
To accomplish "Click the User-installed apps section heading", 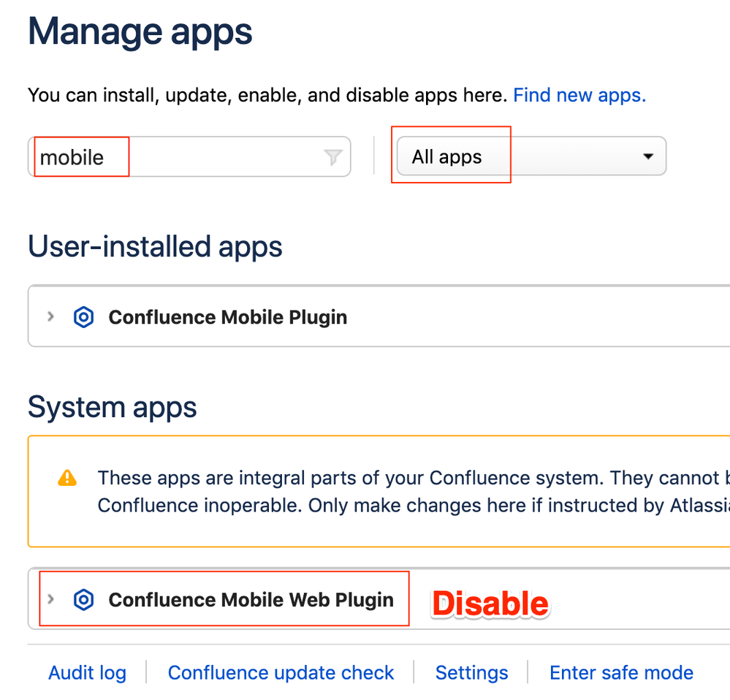I will click(x=154, y=246).
